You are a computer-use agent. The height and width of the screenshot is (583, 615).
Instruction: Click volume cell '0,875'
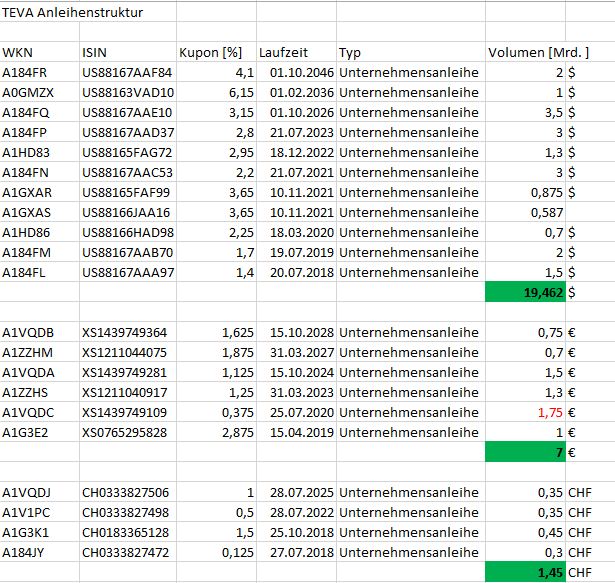click(525, 192)
